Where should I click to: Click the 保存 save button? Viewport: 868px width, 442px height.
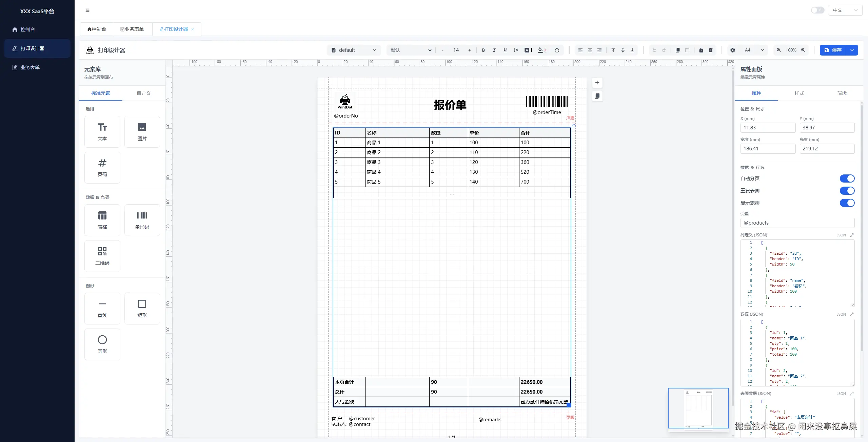point(832,50)
